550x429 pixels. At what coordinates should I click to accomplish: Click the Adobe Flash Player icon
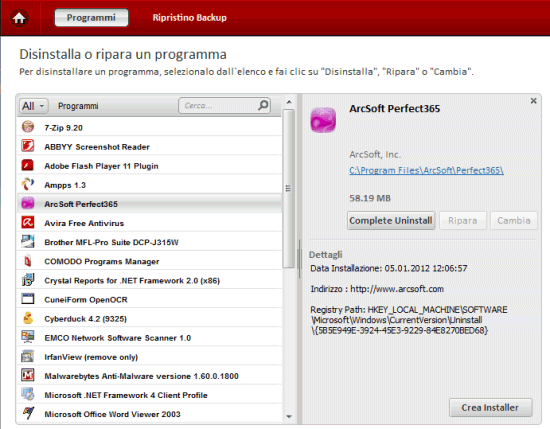pyautogui.click(x=28, y=165)
